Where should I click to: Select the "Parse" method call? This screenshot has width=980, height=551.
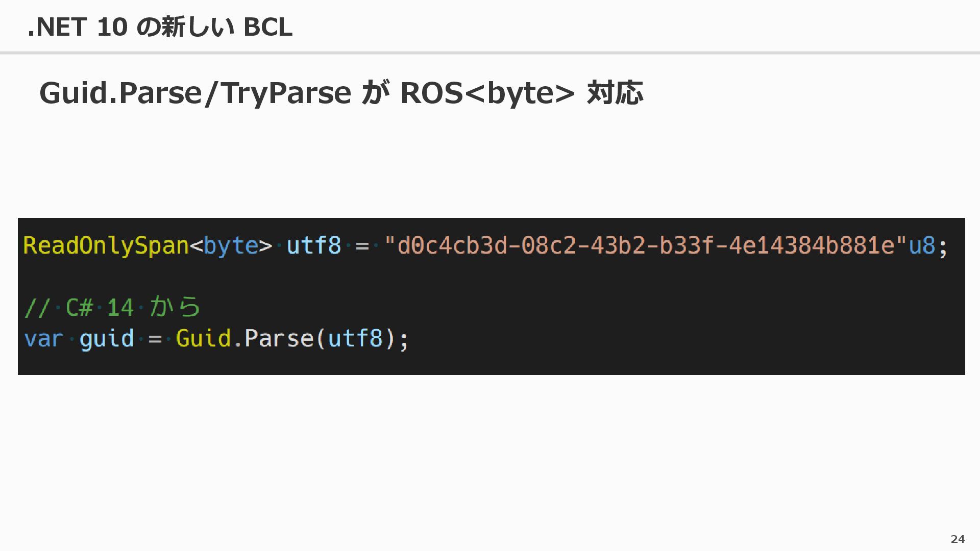pyautogui.click(x=279, y=338)
